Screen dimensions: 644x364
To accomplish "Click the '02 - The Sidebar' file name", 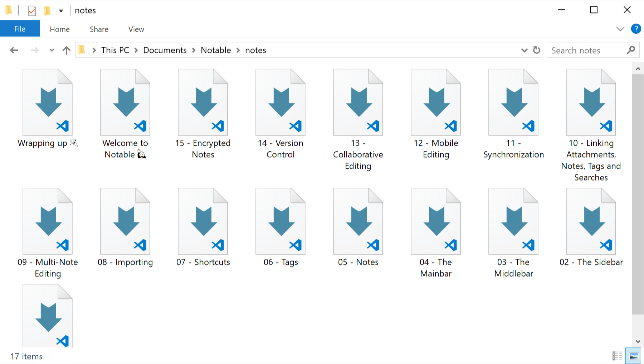I will 591,262.
